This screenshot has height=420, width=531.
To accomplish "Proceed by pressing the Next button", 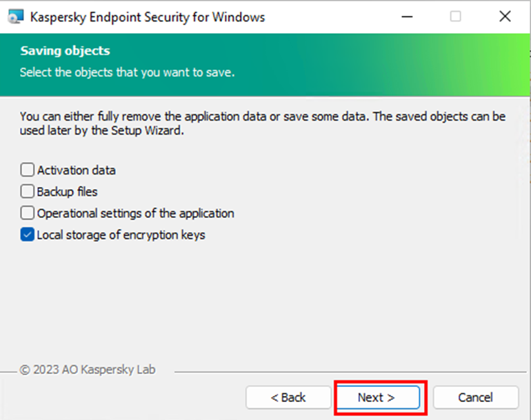I will coord(377,397).
